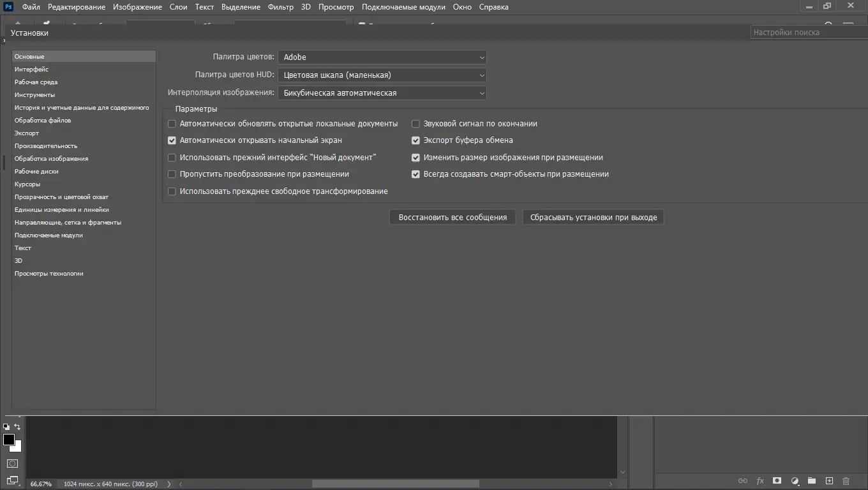Create new adjustment layer icon
Image resolution: width=868 pixels, height=490 pixels.
(x=795, y=480)
